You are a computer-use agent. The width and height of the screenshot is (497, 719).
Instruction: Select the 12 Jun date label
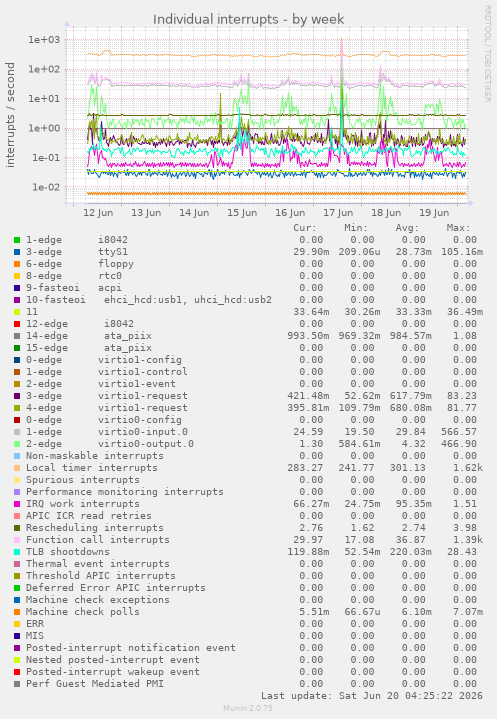tap(98, 213)
